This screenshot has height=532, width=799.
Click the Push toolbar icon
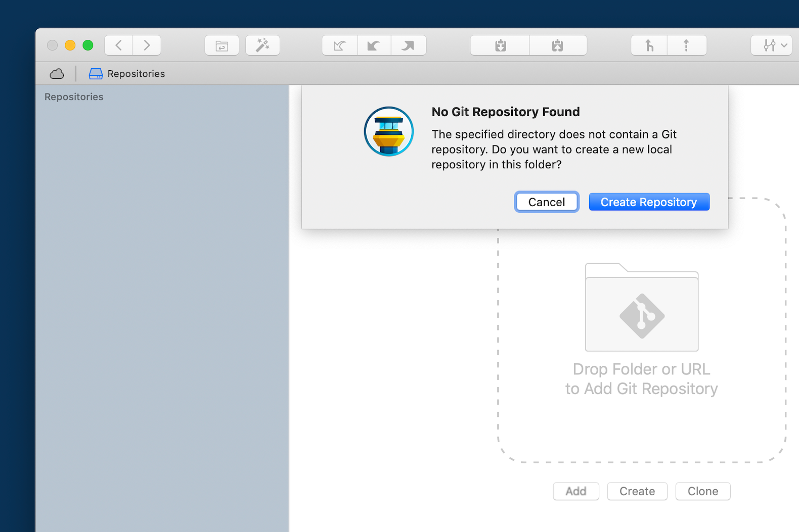[408, 45]
